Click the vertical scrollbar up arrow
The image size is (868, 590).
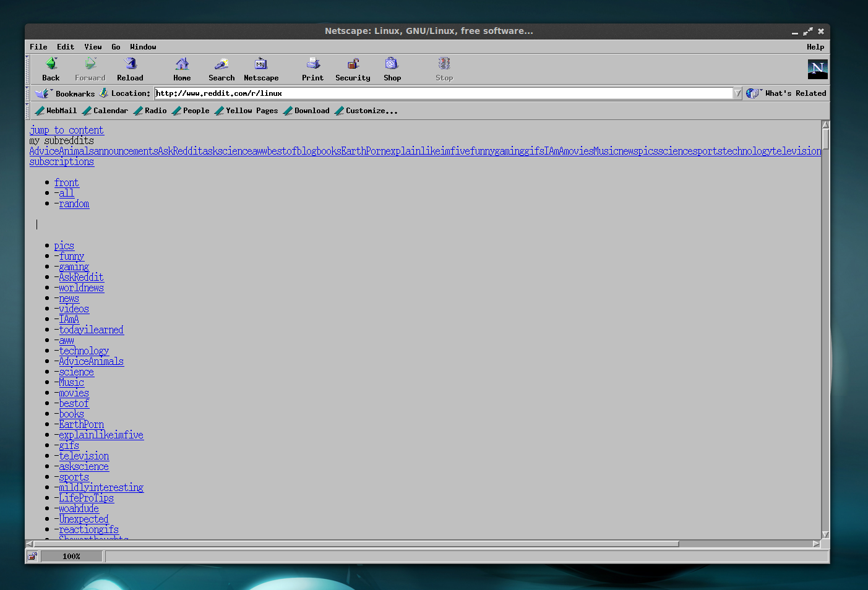pyautogui.click(x=825, y=125)
